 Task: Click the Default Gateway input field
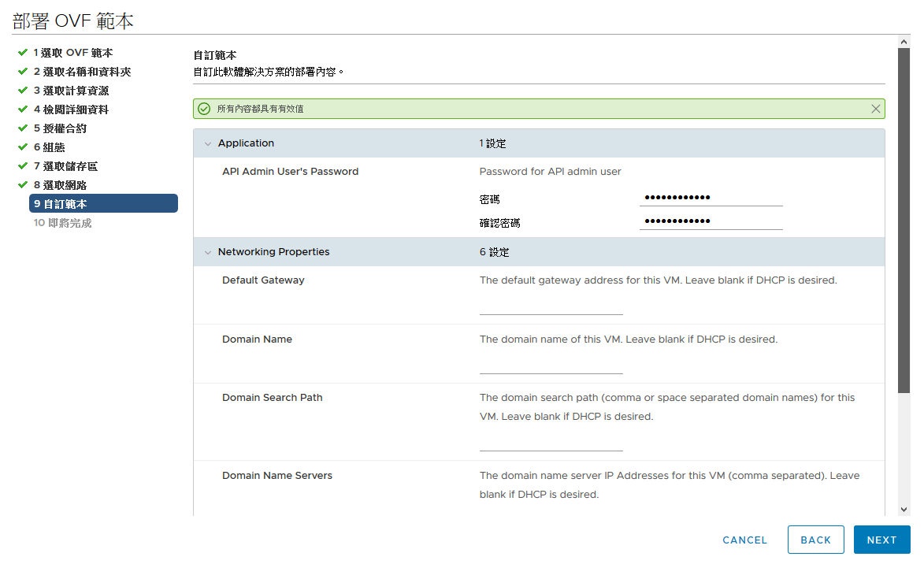pyautogui.click(x=551, y=306)
